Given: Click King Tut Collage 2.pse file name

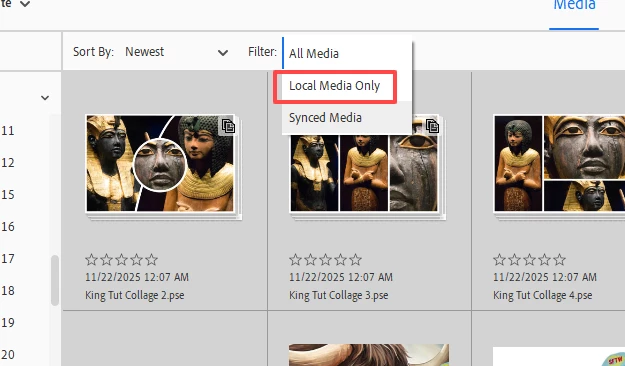Looking at the screenshot, I should [x=135, y=295].
